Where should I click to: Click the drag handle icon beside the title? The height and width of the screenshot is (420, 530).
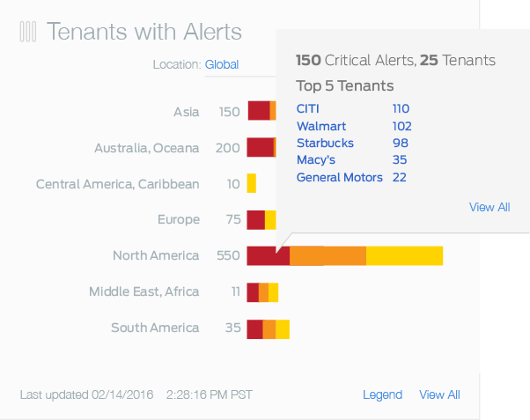click(x=28, y=33)
